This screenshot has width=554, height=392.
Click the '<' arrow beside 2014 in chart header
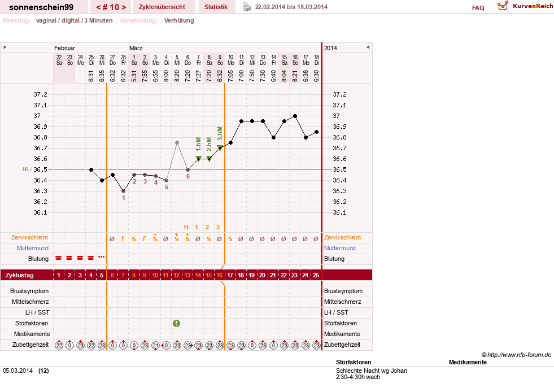point(368,47)
